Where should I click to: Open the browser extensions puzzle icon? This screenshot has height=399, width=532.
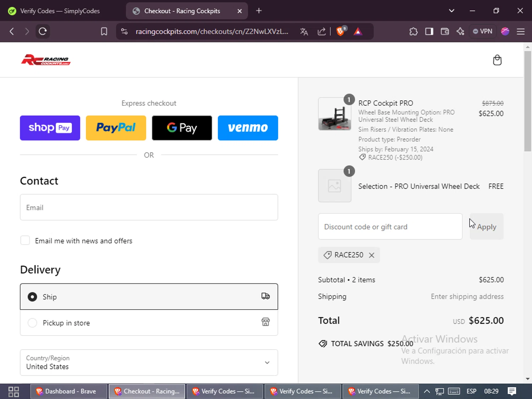click(413, 32)
